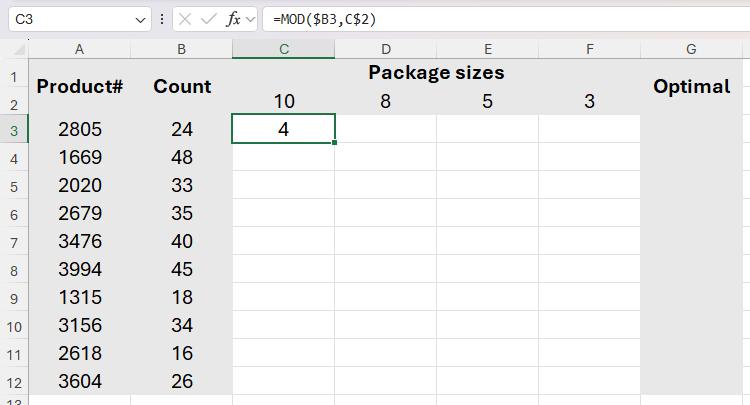750x405 pixels.
Task: Select row 3 header
Action: (x=14, y=129)
